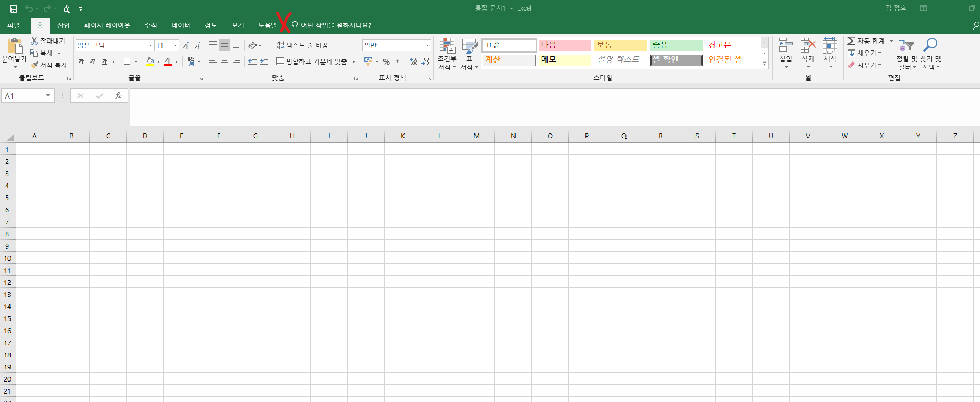Switch to the 검토 (Review) tab
980x402 pixels.
(211, 25)
